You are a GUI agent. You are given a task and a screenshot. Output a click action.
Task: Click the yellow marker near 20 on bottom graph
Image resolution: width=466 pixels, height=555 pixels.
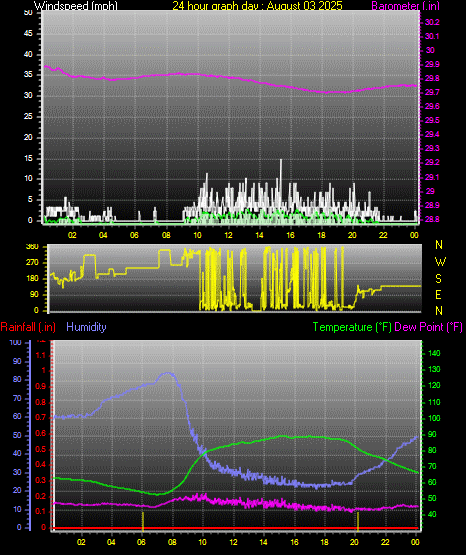click(x=358, y=521)
